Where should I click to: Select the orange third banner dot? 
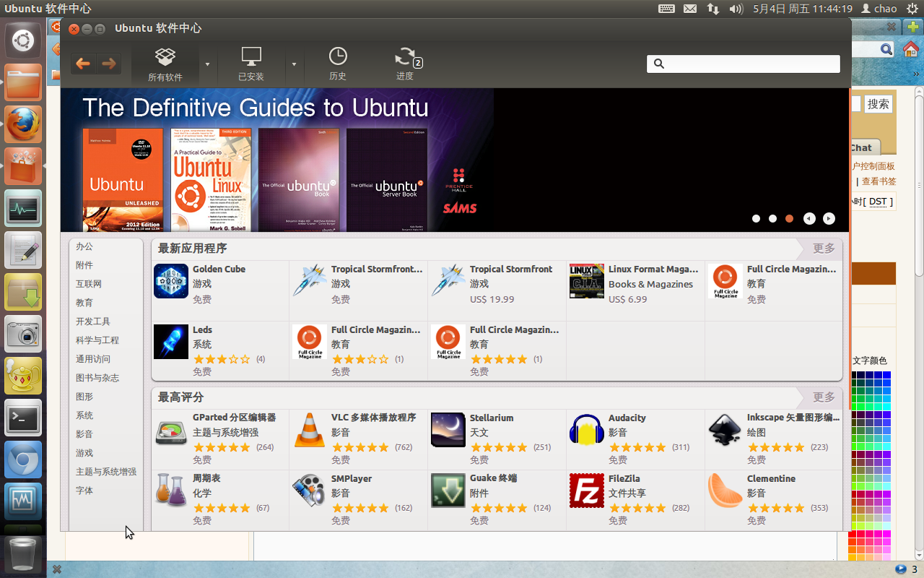point(790,218)
